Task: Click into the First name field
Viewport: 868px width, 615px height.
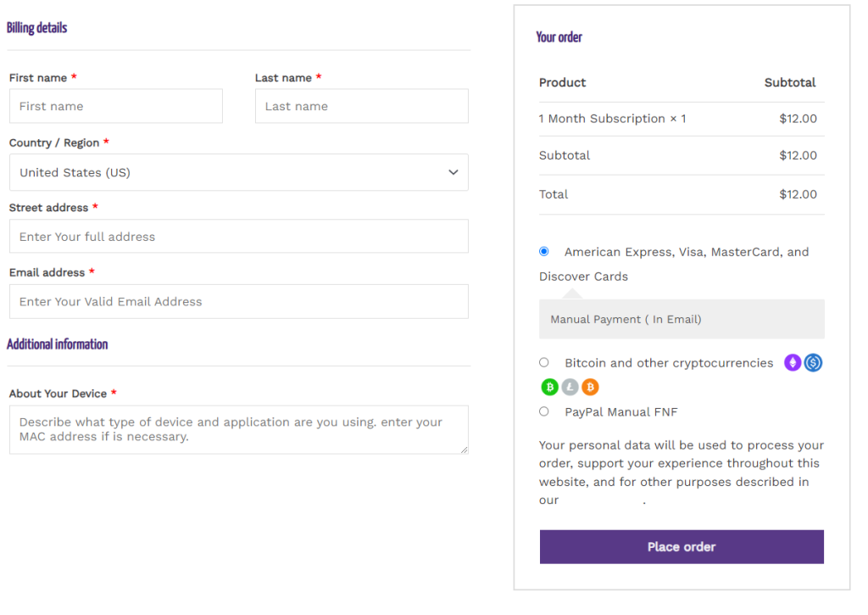Action: tap(116, 106)
